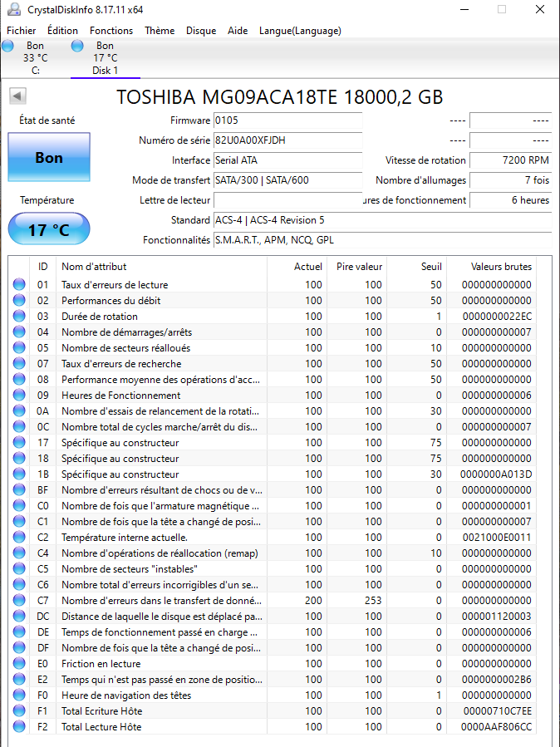Click the Standard field ACS-4 Revision 5

tap(382, 220)
